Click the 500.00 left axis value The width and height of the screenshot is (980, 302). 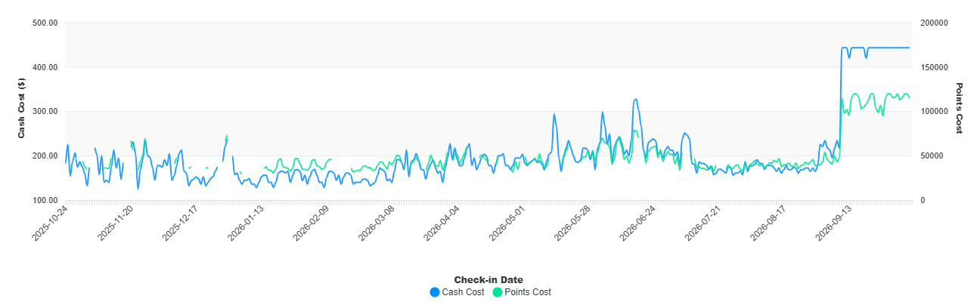click(x=46, y=23)
